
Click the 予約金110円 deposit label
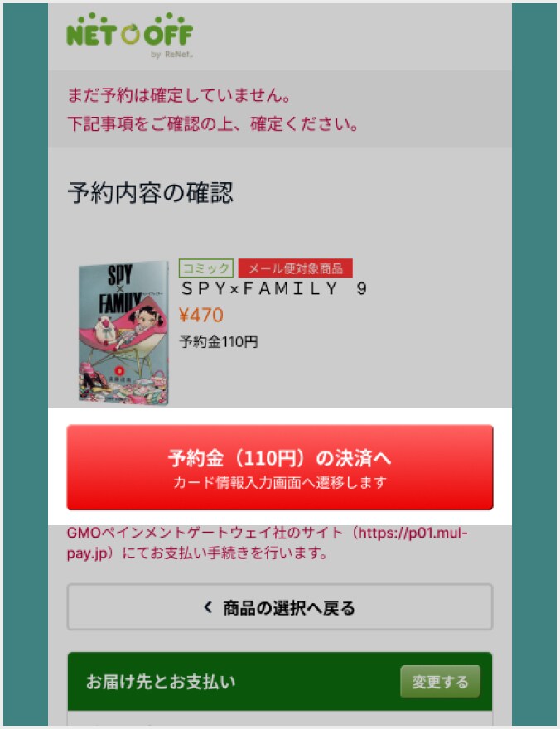point(219,342)
